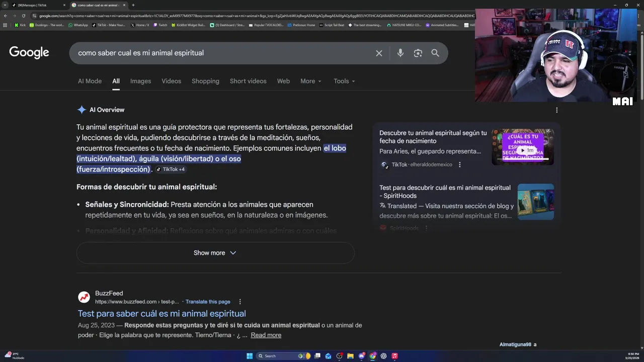
Task: Open the Home / X bookmark
Action: [x=140, y=25]
